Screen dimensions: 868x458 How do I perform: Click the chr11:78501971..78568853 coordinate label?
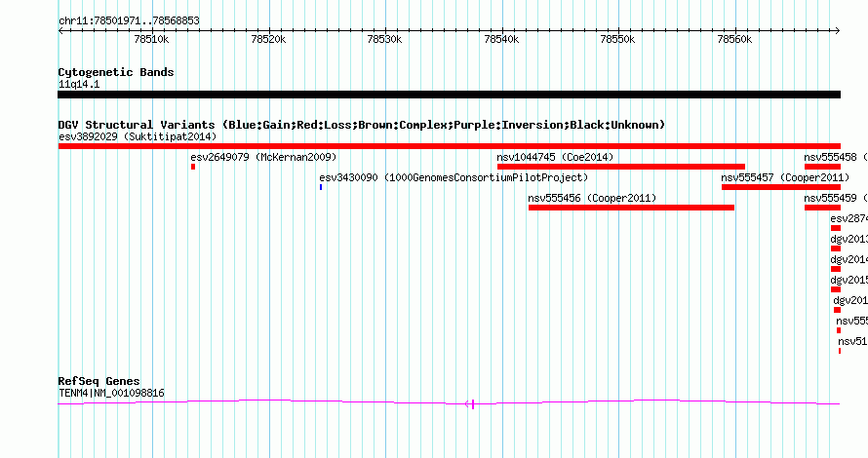click(x=129, y=20)
